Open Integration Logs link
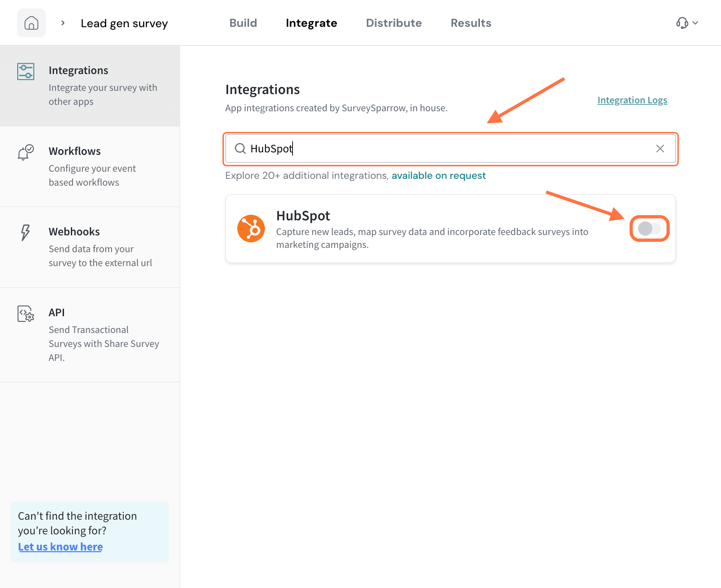Screen dimensions: 721x588 tap(632, 100)
